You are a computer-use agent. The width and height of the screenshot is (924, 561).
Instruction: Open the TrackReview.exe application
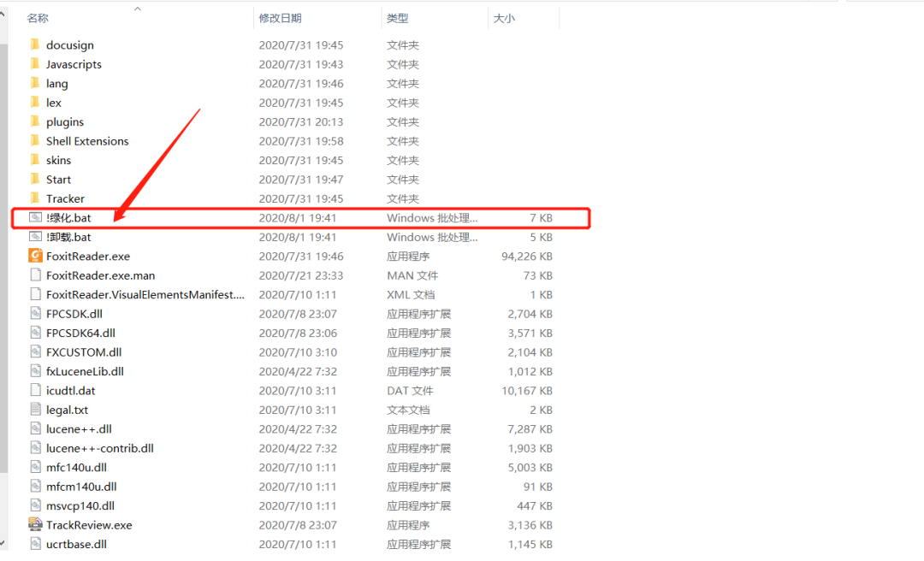pos(88,524)
